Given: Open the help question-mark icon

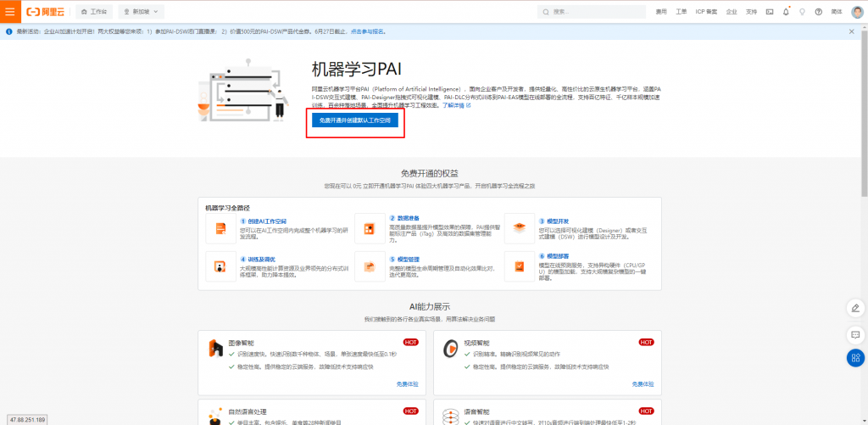Looking at the screenshot, I should (818, 12).
